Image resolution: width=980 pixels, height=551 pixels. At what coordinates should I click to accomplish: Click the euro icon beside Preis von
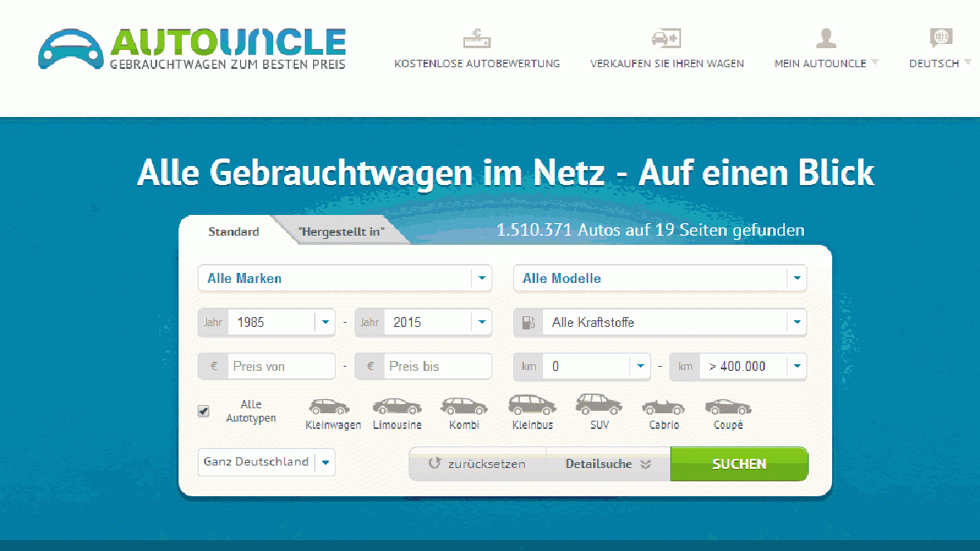[x=213, y=366]
